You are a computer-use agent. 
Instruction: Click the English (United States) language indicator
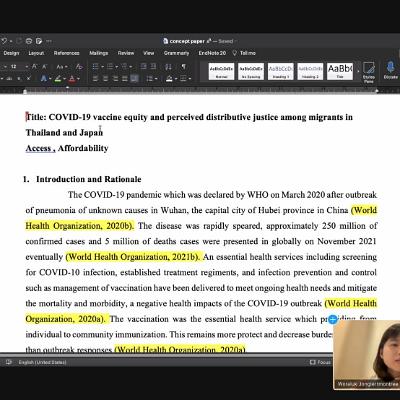click(x=42, y=362)
